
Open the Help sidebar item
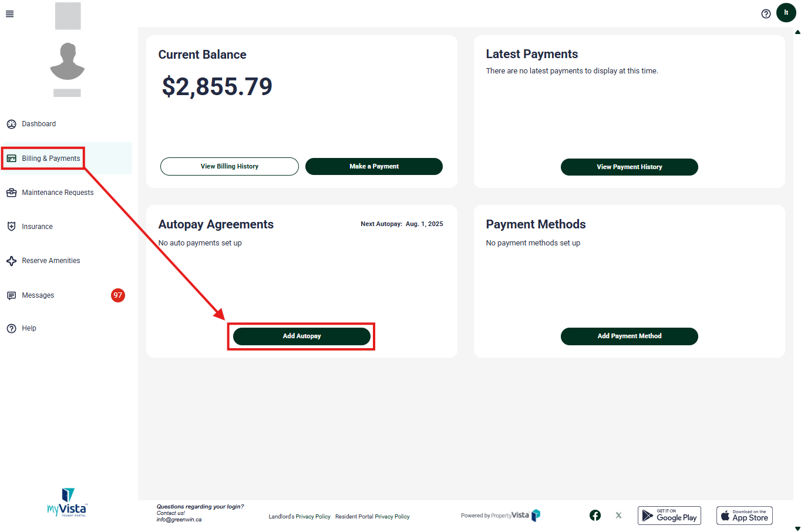(x=29, y=328)
